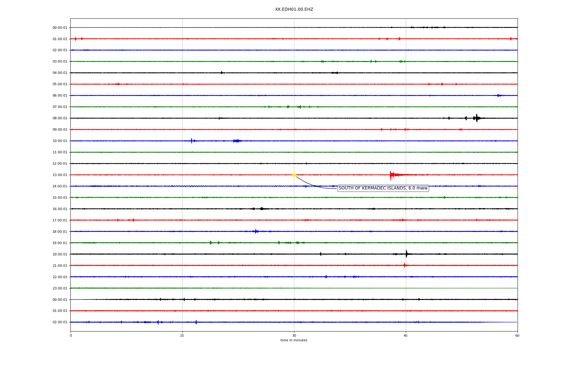Click the black seismic spike on 08:00 trace

[x=477, y=118]
